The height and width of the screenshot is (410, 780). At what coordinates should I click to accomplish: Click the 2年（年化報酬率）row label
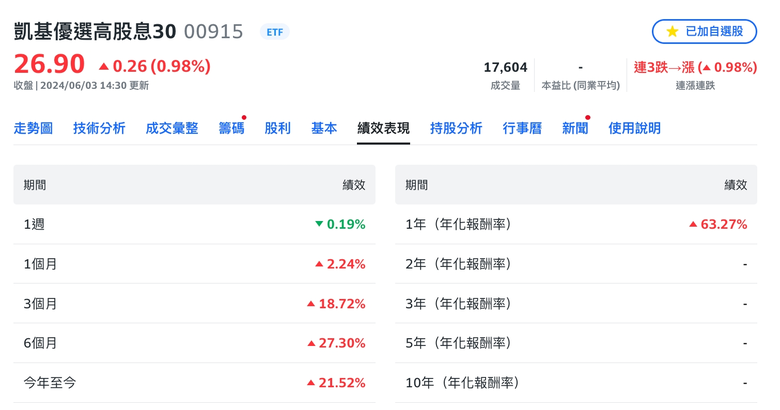point(458,264)
